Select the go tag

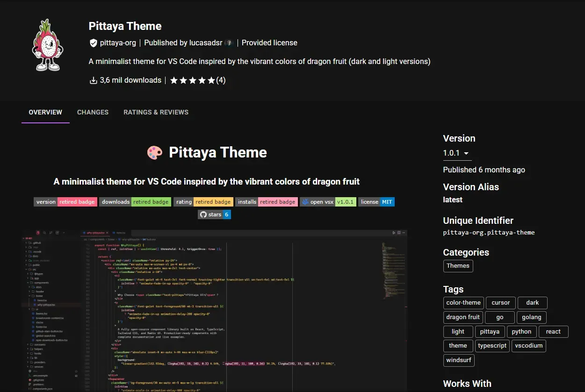click(500, 317)
